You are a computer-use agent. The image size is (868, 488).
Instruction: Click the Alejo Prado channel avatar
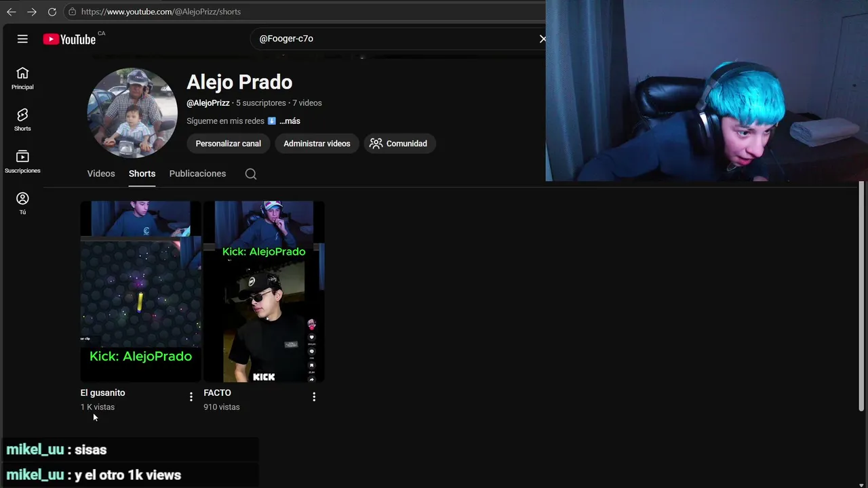[x=132, y=113]
